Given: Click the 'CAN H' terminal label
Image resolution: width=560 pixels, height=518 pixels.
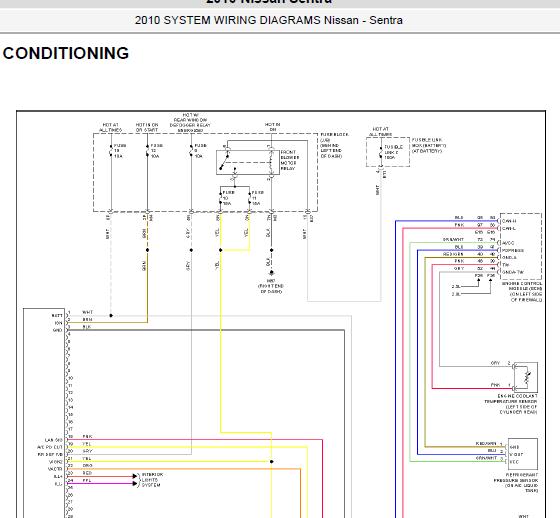Looking at the screenshot, I should [509, 221].
